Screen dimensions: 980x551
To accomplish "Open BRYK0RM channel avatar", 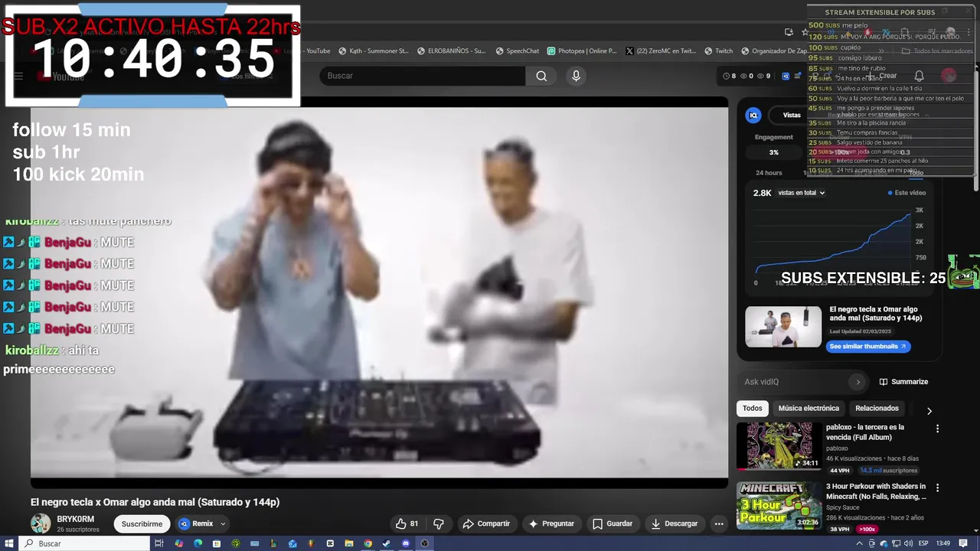I will coord(41,523).
